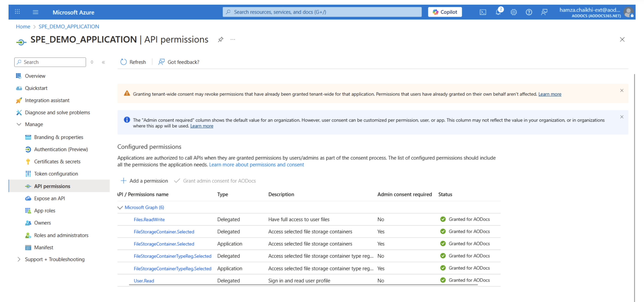The image size is (644, 302).
Task: Open Quickstart in the sidebar
Action: tap(36, 88)
